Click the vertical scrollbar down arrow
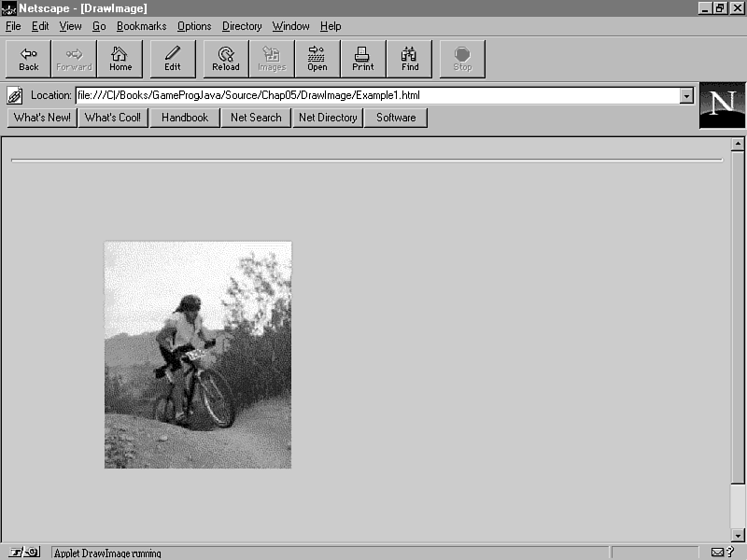This screenshot has height=560, width=747. (737, 535)
